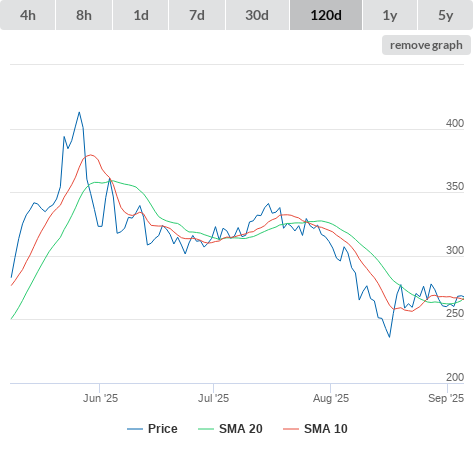Select the active 120d tab
474x455 pixels.
point(326,15)
